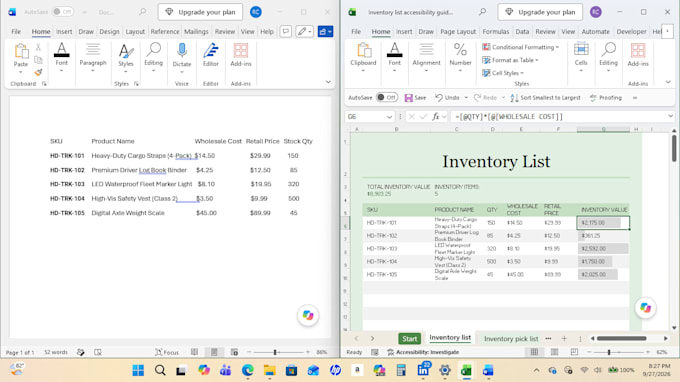Click Word zoom slider handle
This screenshot has height=382, width=680.
click(x=275, y=352)
